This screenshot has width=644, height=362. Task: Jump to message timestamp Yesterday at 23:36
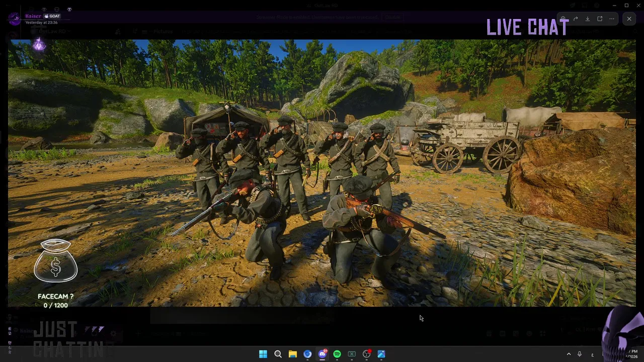pos(41,23)
